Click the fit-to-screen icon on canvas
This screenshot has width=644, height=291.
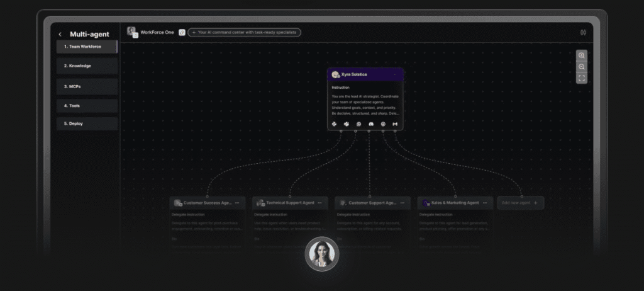pyautogui.click(x=582, y=78)
